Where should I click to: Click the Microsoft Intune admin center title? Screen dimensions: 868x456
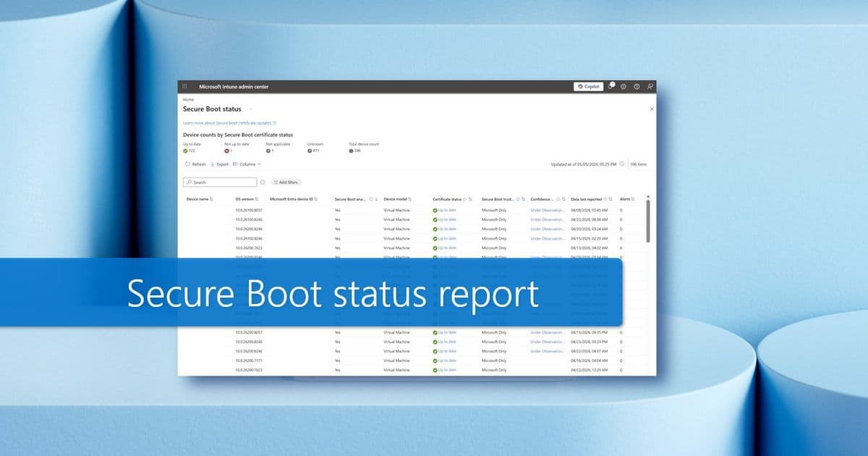tap(234, 86)
